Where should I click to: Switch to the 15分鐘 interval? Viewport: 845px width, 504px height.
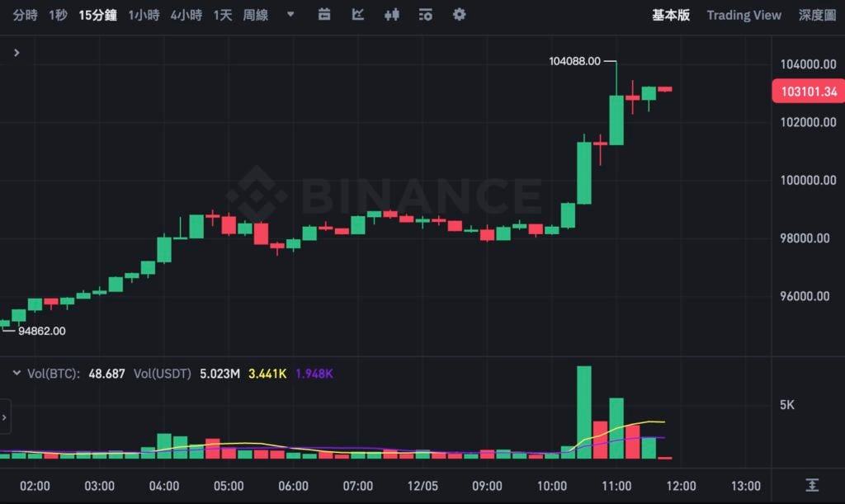[x=98, y=15]
